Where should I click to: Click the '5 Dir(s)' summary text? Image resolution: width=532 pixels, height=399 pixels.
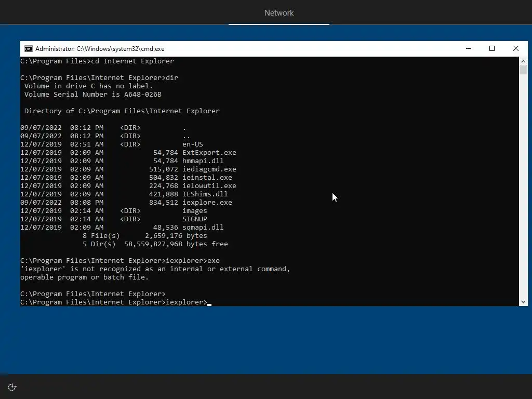click(x=99, y=244)
